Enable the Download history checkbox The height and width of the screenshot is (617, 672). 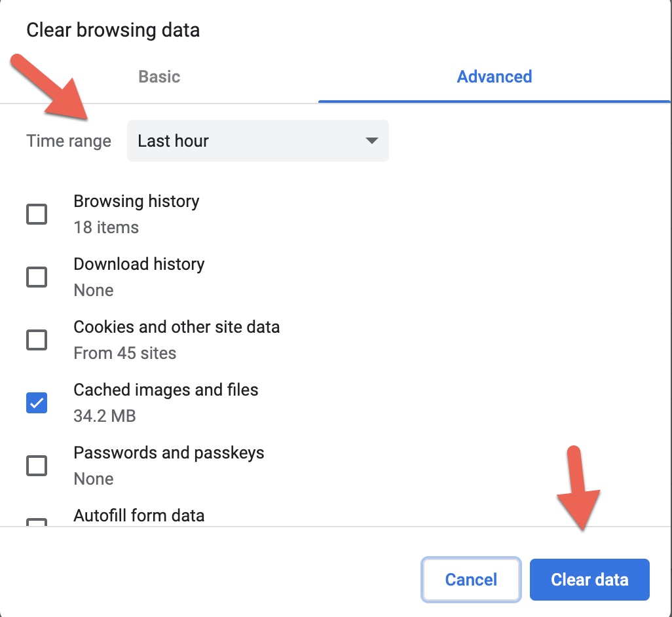37,277
